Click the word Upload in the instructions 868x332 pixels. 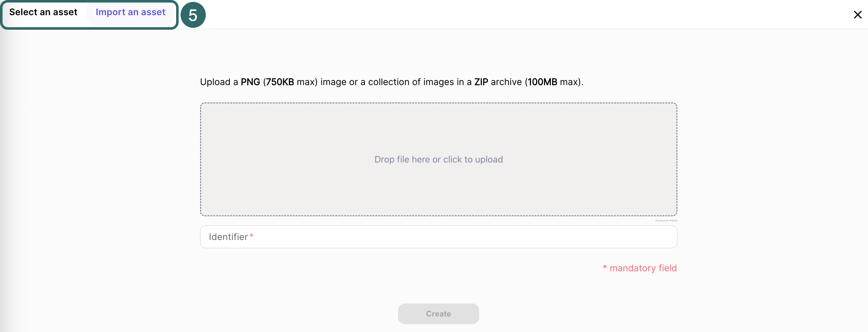[x=215, y=82]
